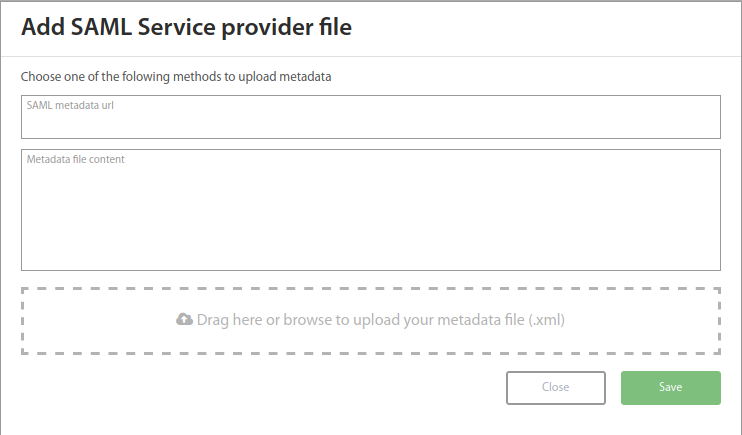
Task: Open the file picker from the cloud icon
Action: point(184,320)
